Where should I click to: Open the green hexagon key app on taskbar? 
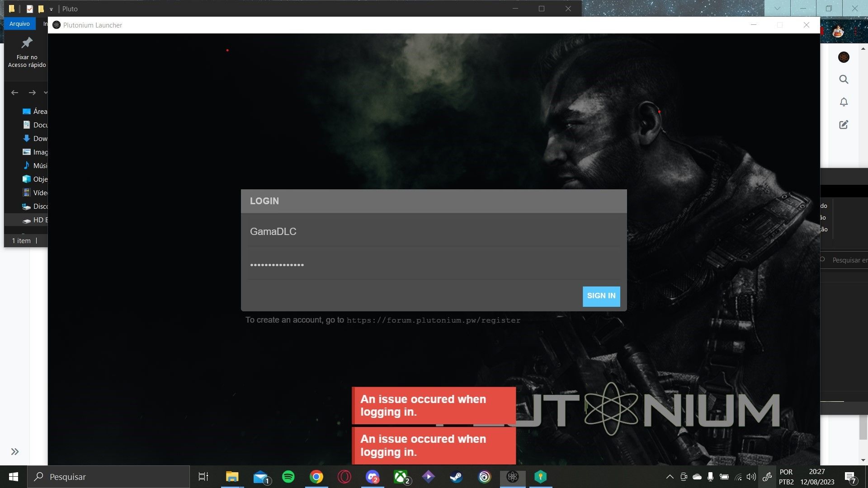coord(541,477)
